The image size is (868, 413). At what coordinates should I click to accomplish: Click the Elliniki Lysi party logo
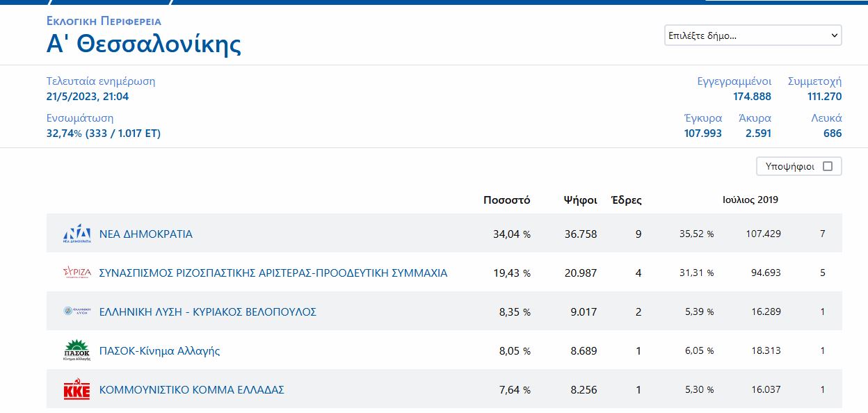77,311
